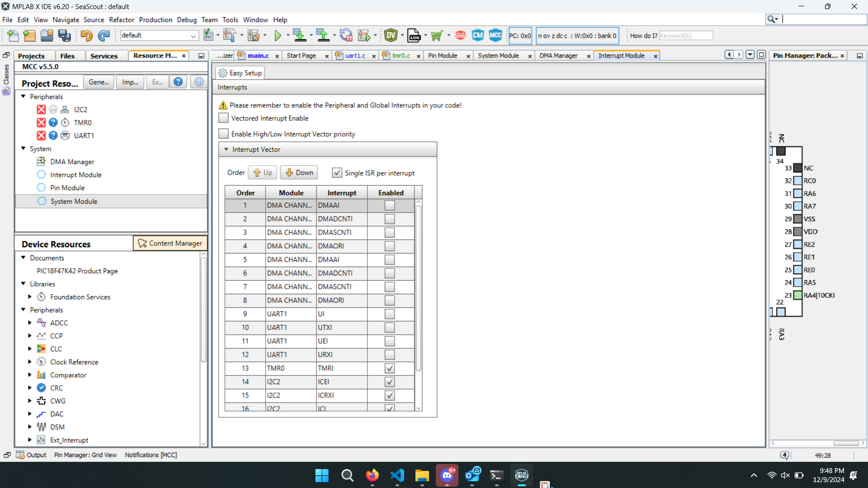
Task: Click the How do I keyword search field
Action: pyautogui.click(x=686, y=36)
